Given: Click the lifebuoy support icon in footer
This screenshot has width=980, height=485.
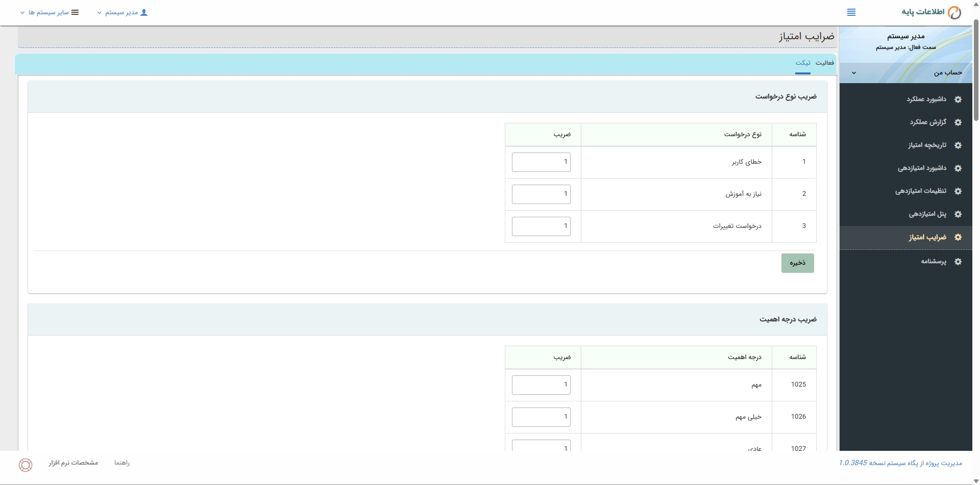Looking at the screenshot, I should tap(26, 465).
